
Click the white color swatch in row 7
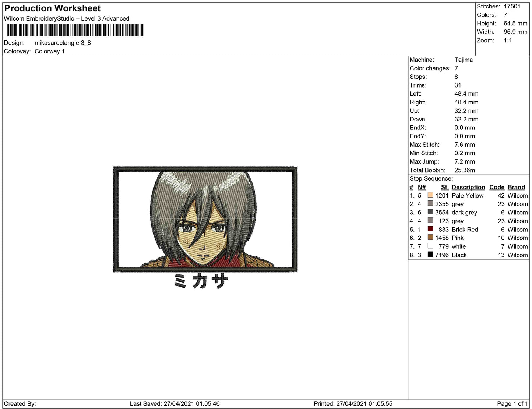click(431, 246)
